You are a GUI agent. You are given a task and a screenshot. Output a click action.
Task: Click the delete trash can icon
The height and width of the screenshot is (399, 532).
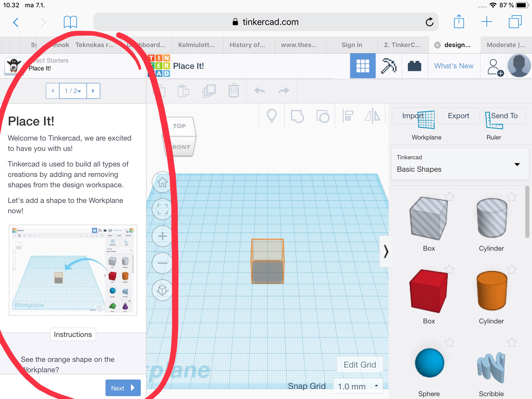tap(234, 91)
